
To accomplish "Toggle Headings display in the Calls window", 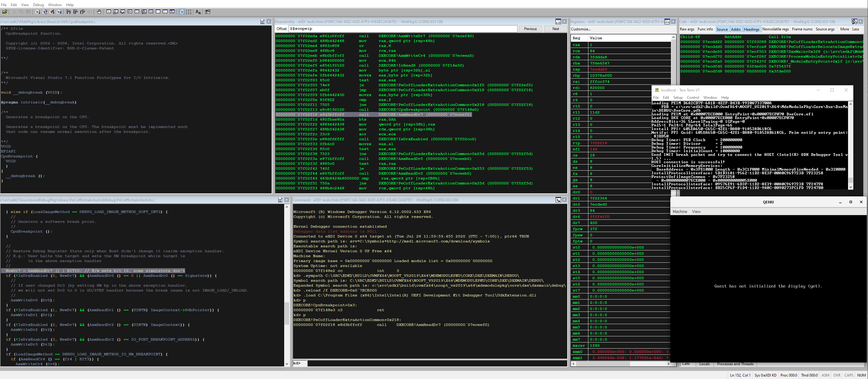I will click(752, 29).
